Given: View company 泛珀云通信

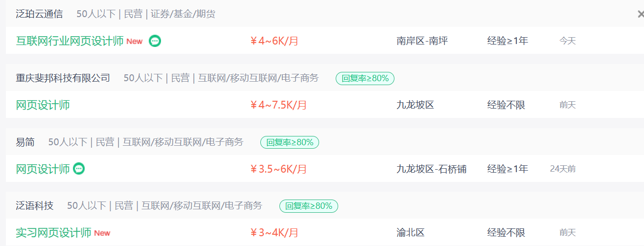Looking at the screenshot, I should pos(39,14).
